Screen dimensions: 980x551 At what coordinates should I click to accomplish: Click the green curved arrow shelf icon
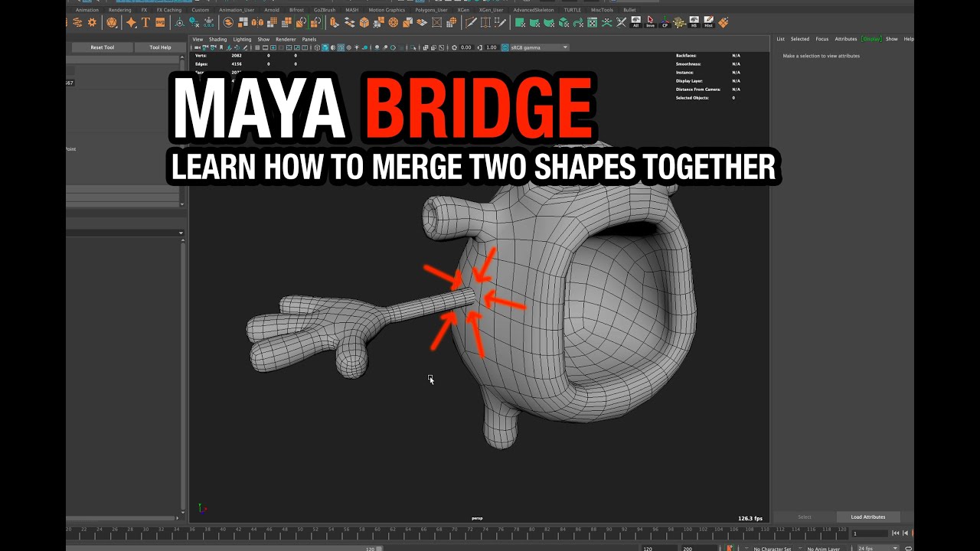point(577,22)
